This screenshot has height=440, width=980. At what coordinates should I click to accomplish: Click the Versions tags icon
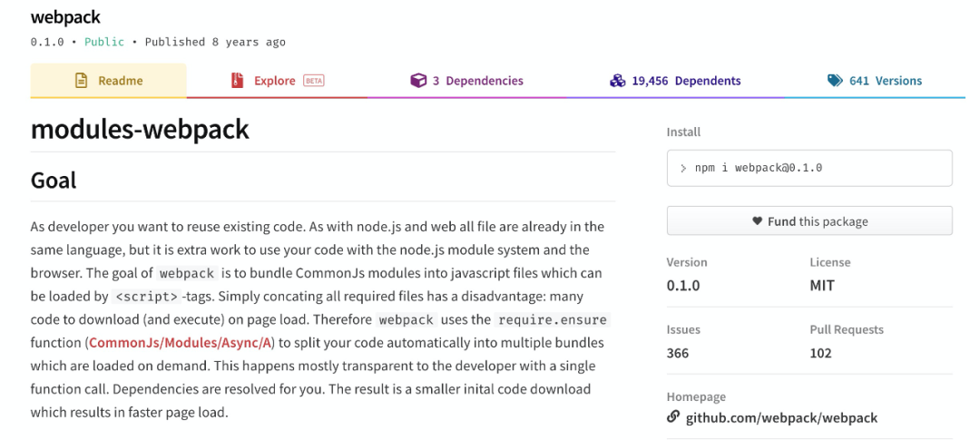pyautogui.click(x=835, y=81)
